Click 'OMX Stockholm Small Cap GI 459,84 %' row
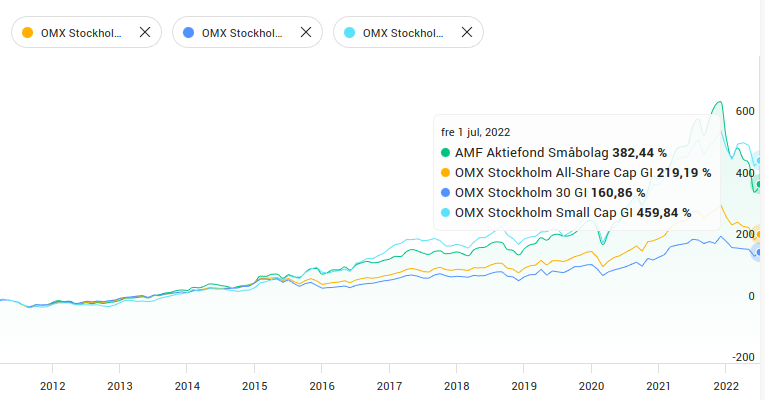This screenshot has width=765, height=400. coord(566,213)
